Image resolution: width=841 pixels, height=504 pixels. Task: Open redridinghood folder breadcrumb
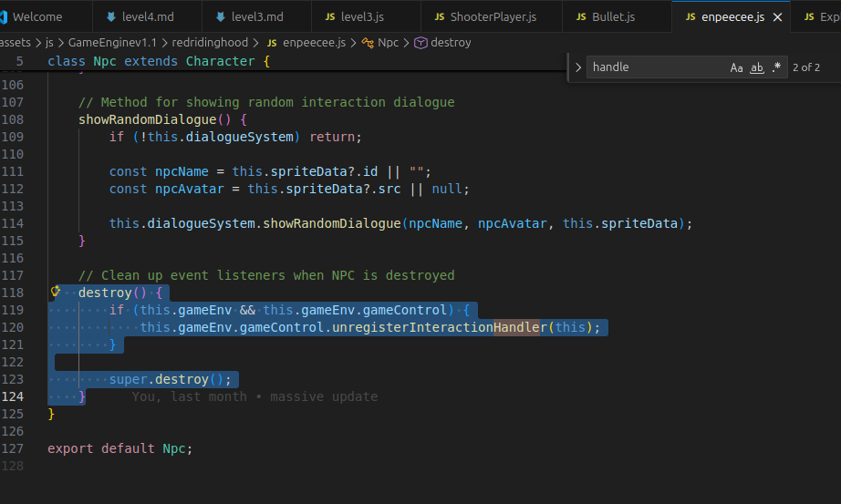click(210, 42)
